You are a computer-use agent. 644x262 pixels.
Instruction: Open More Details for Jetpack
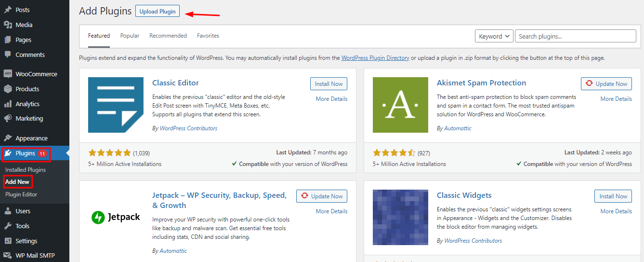tap(331, 211)
